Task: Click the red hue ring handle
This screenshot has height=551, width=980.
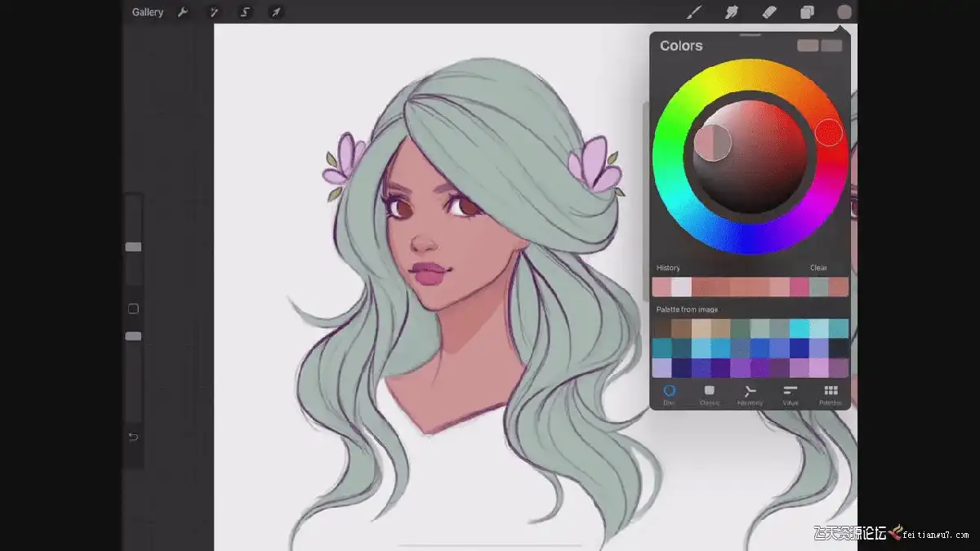Action: tap(829, 132)
